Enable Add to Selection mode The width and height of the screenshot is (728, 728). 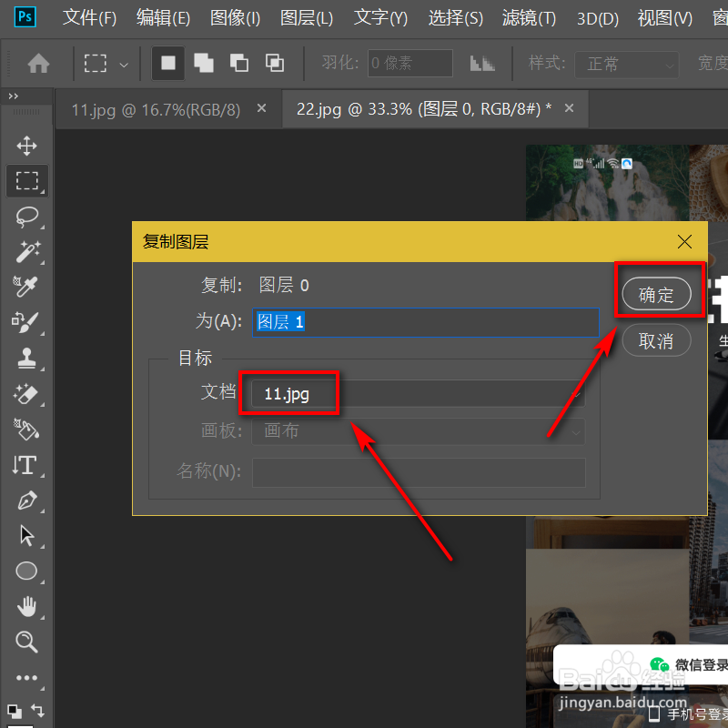[x=202, y=63]
